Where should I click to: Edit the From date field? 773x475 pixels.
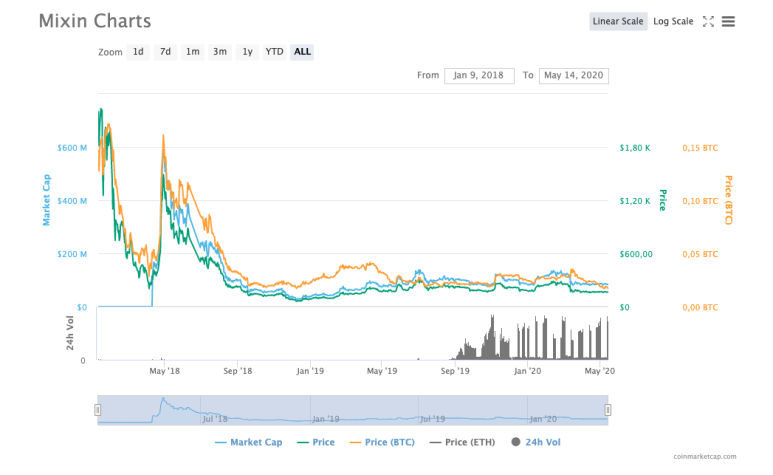(x=479, y=75)
